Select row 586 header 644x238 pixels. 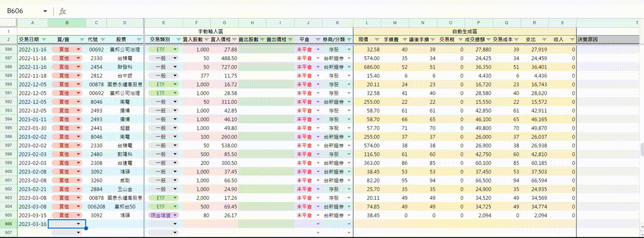[8, 49]
